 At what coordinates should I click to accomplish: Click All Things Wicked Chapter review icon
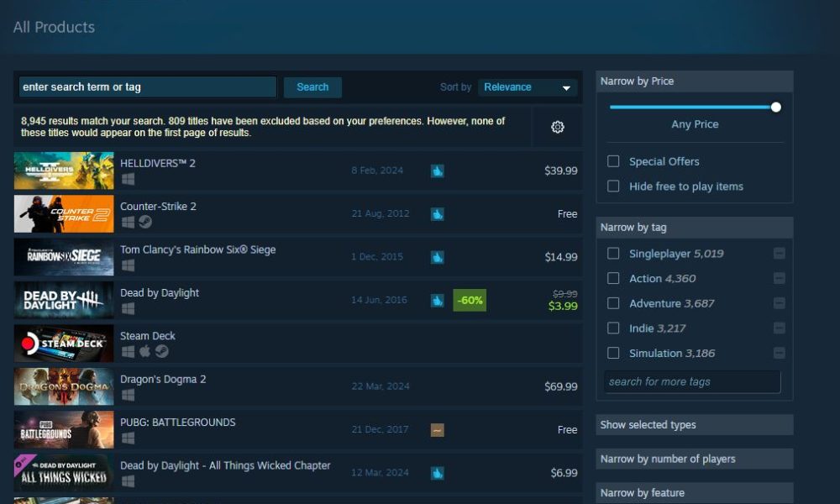437,473
